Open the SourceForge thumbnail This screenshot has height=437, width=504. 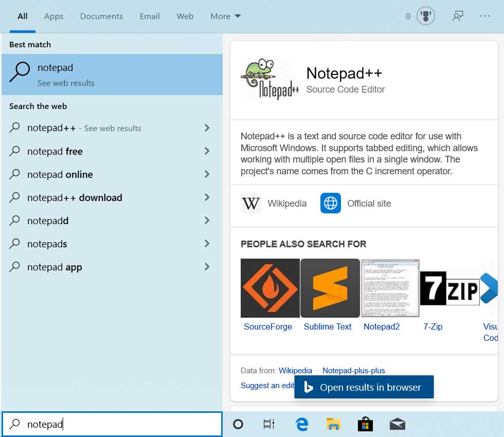click(x=270, y=288)
